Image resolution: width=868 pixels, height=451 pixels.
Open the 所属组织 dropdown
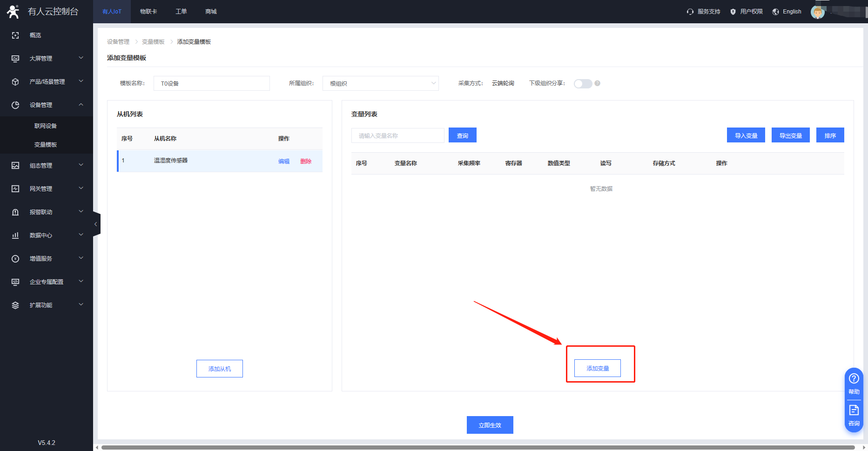[x=380, y=83]
